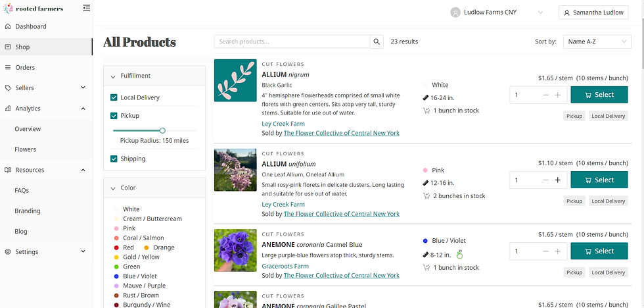
Task: Click minus icon for Allium nigrum quantity
Action: pyautogui.click(x=546, y=95)
